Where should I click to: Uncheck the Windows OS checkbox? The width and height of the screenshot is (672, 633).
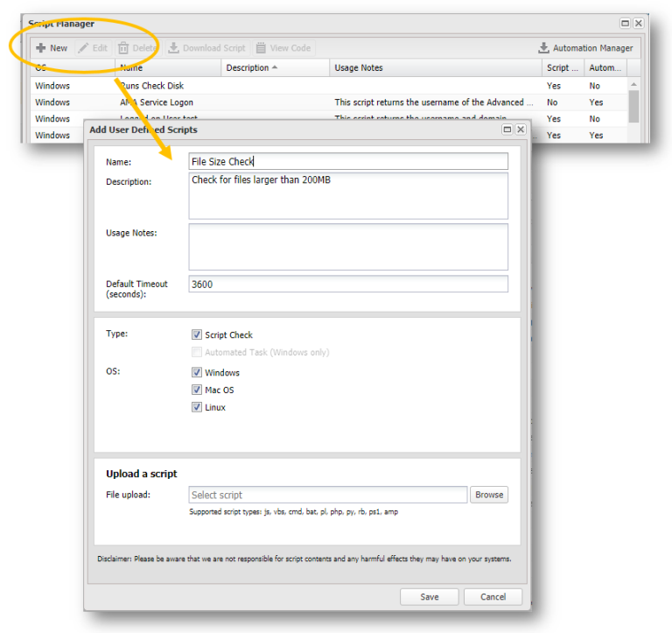click(197, 372)
